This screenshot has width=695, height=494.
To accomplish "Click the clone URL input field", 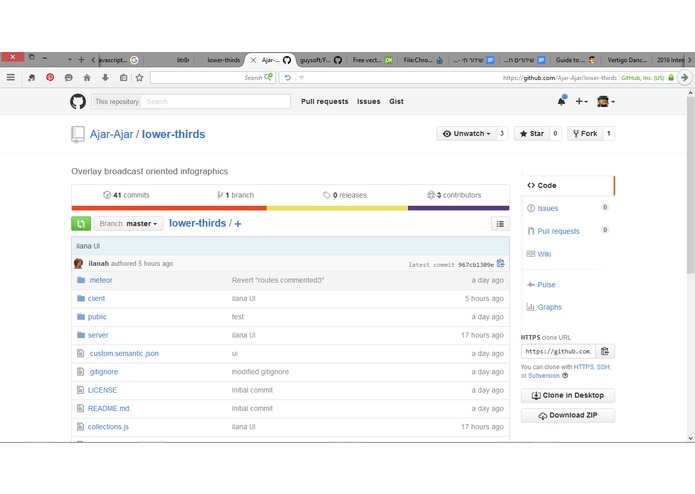I will 558,351.
